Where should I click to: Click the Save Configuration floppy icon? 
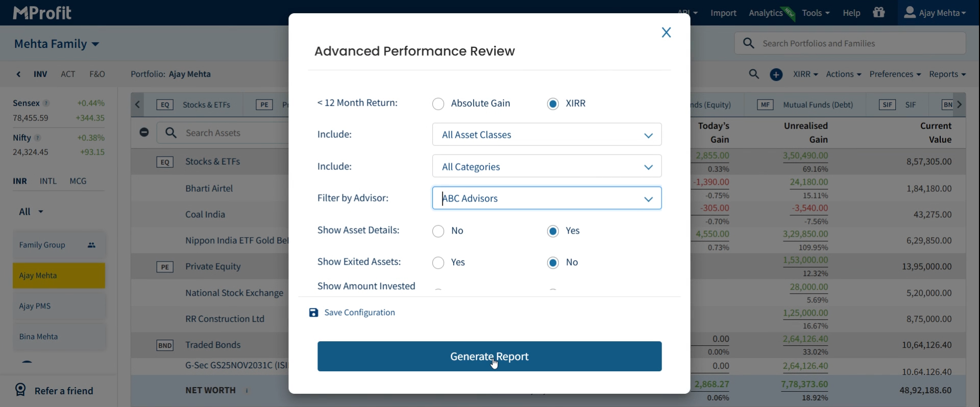point(313,313)
